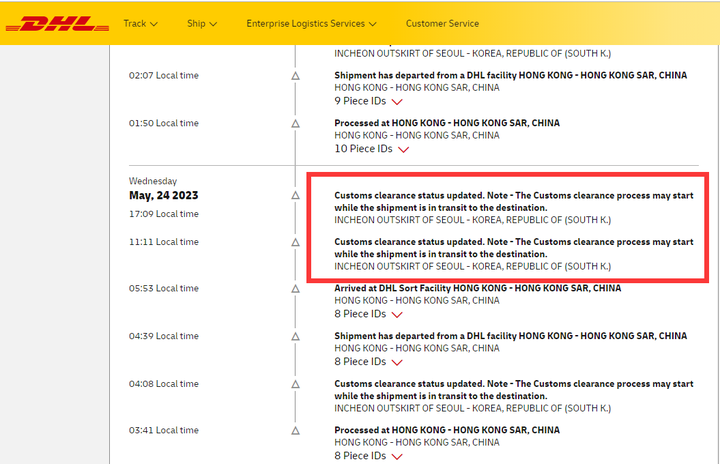Click the 01:50 Processed at HONG KONG text
720x464 pixels.
coord(447,123)
